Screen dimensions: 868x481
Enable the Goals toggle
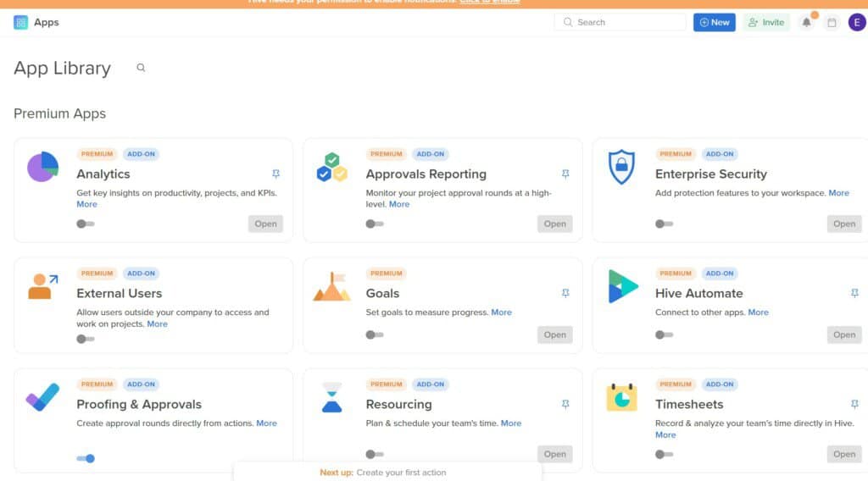coord(375,334)
